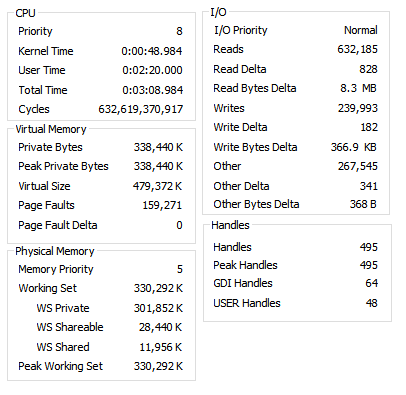The height and width of the screenshot is (395, 406).
Task: Click the Cycles value in CPU group
Action: click(x=141, y=109)
